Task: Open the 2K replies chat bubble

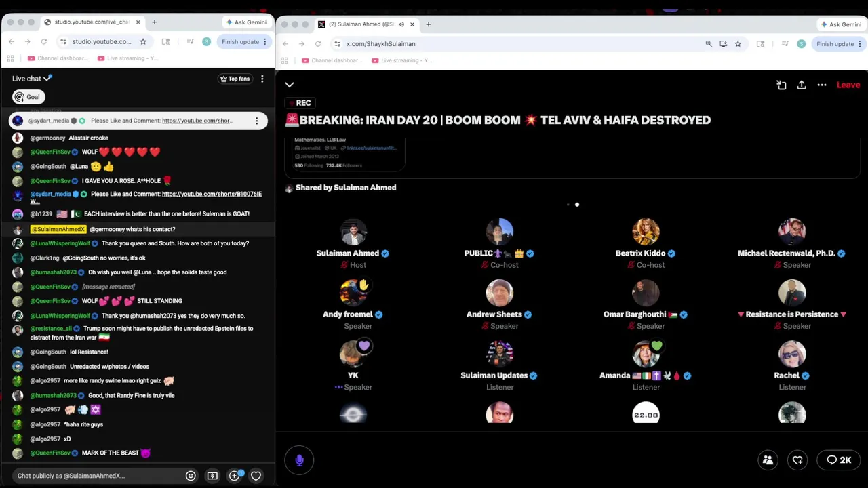Action: click(x=839, y=460)
